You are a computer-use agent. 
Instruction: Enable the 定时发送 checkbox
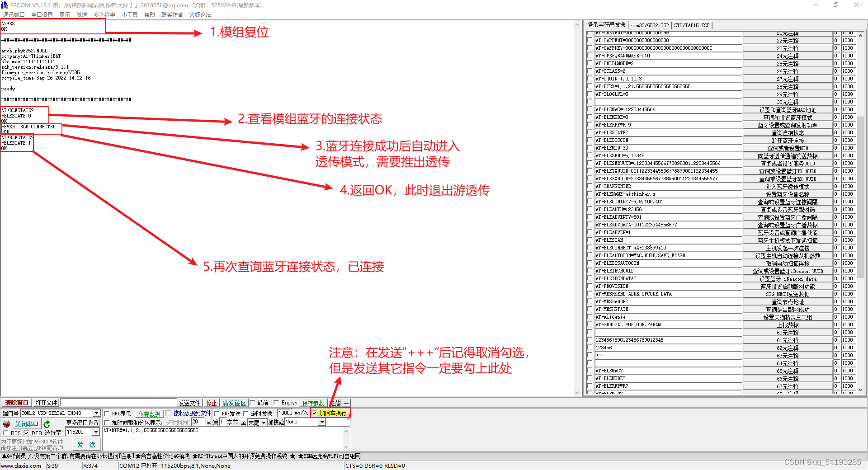click(x=245, y=414)
